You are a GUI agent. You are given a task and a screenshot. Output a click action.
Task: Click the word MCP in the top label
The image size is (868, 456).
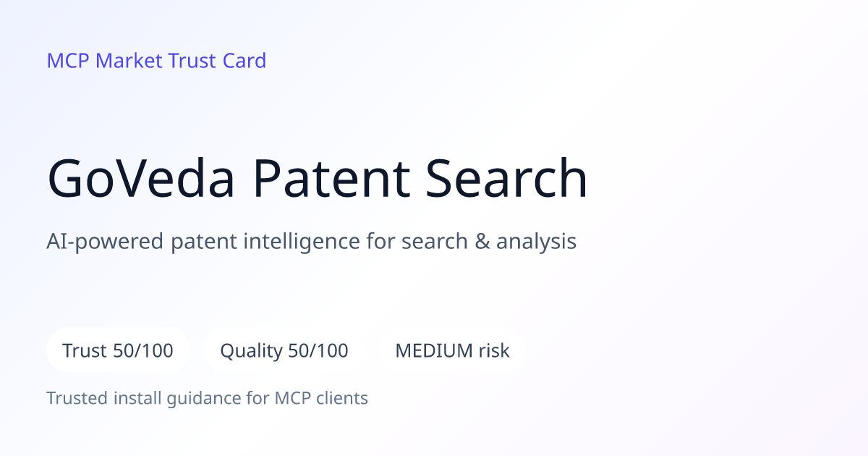pos(69,61)
